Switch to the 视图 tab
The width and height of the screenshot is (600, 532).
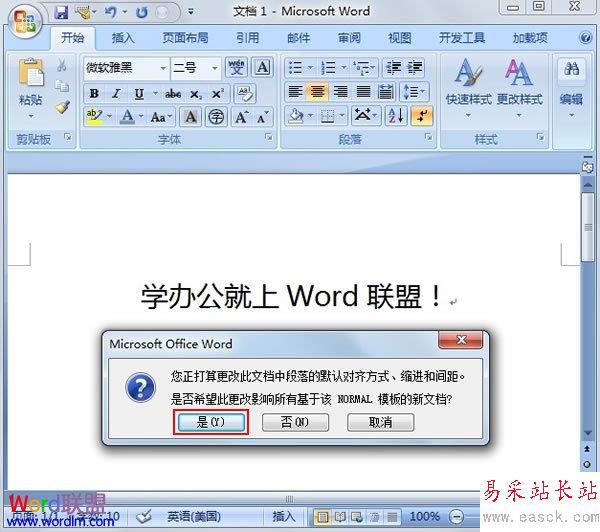[399, 38]
